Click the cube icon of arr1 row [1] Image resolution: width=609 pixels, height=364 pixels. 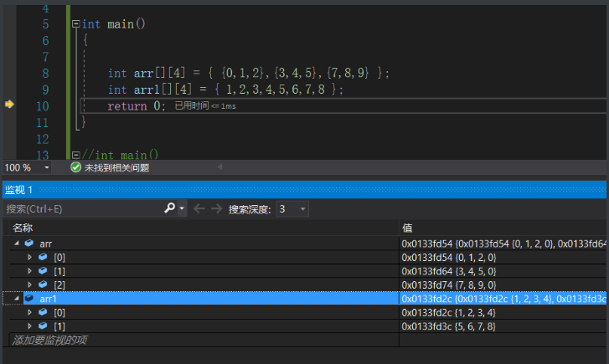[43, 326]
